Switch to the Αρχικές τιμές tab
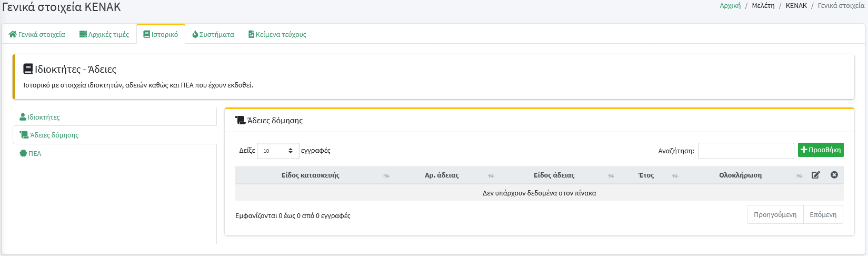The image size is (868, 256). tap(104, 34)
